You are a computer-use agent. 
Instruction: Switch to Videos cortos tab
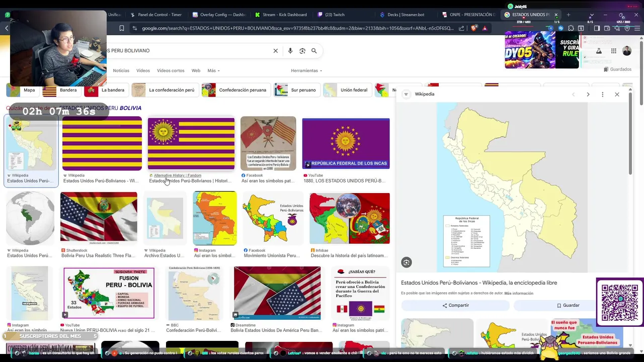click(171, 71)
